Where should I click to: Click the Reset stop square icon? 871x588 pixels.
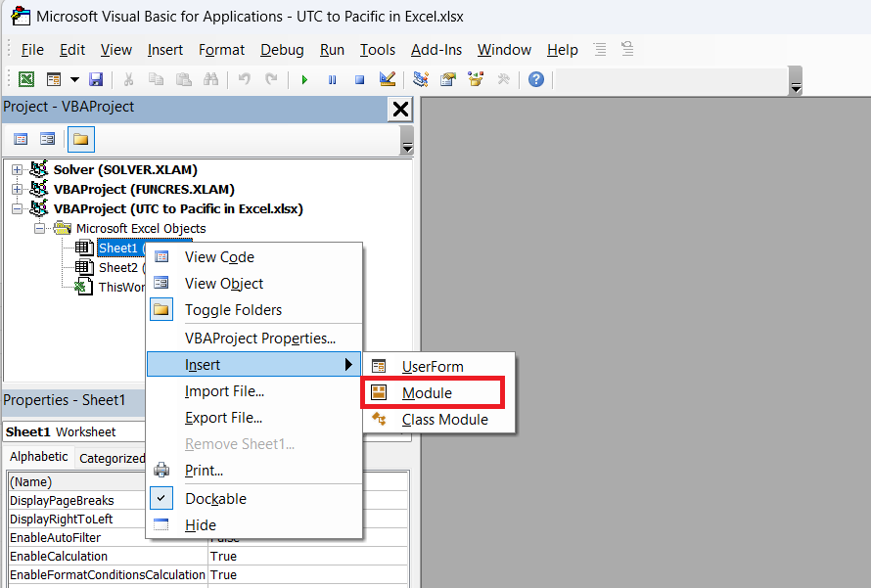click(x=359, y=79)
